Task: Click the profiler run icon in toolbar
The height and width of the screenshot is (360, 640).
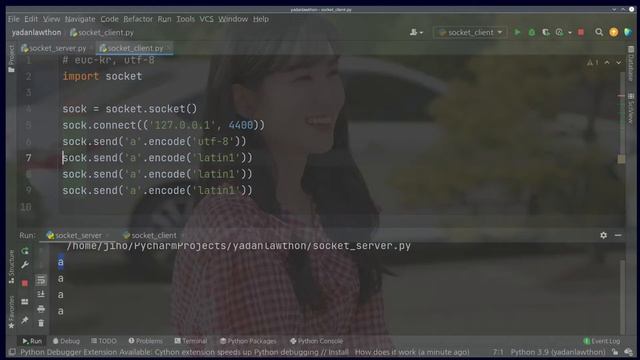Action: tap(559, 32)
